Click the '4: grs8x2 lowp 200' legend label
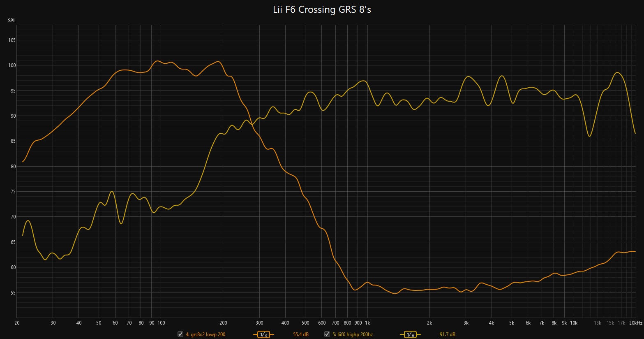644x339 pixels. [x=205, y=334]
